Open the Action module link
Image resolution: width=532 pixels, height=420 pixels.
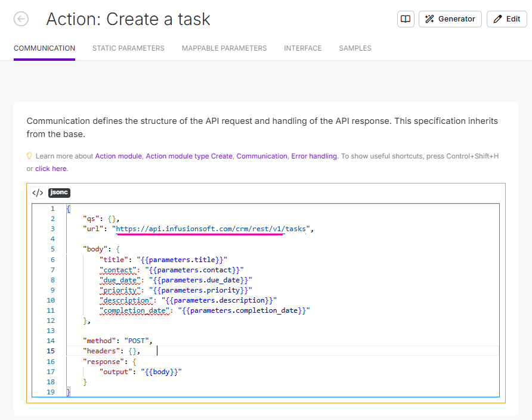pyautogui.click(x=118, y=156)
